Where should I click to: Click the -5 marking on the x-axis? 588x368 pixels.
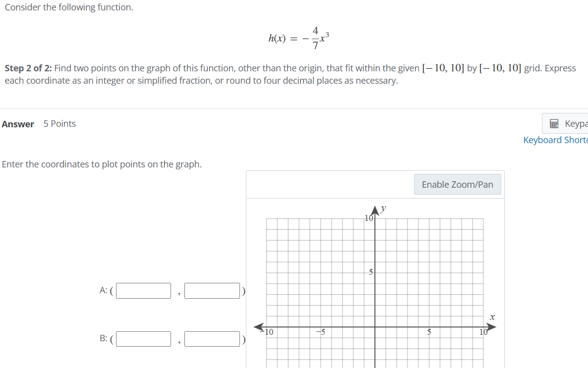click(x=321, y=331)
